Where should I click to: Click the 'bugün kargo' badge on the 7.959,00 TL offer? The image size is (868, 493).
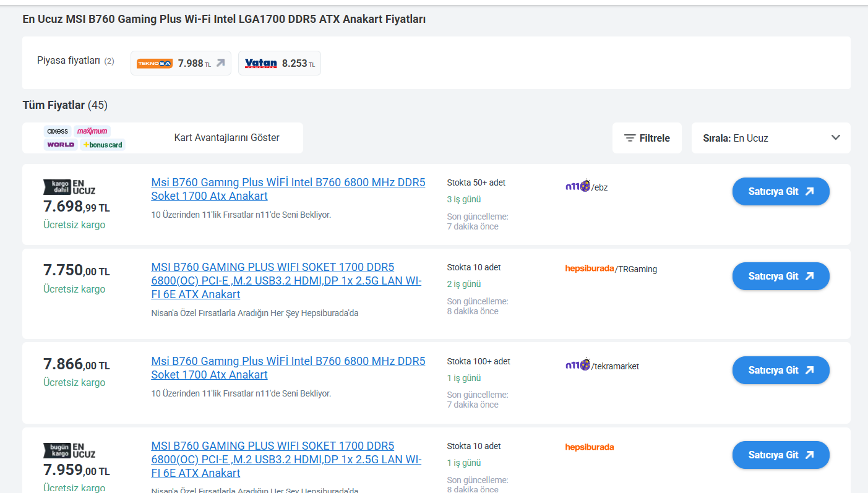[57, 450]
